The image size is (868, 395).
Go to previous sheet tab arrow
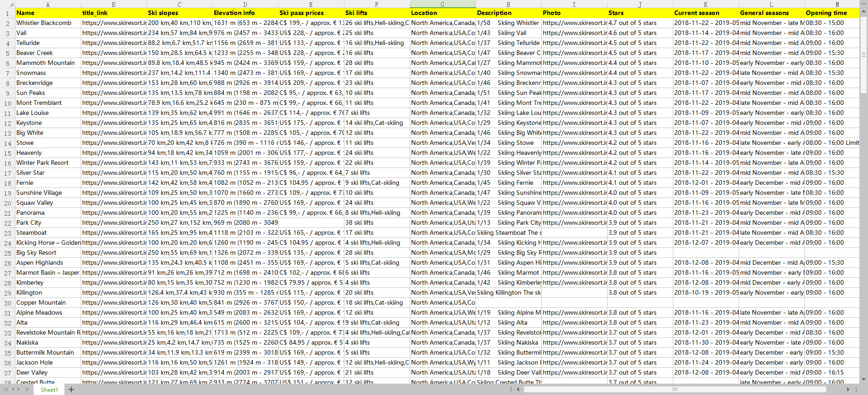coord(12,390)
